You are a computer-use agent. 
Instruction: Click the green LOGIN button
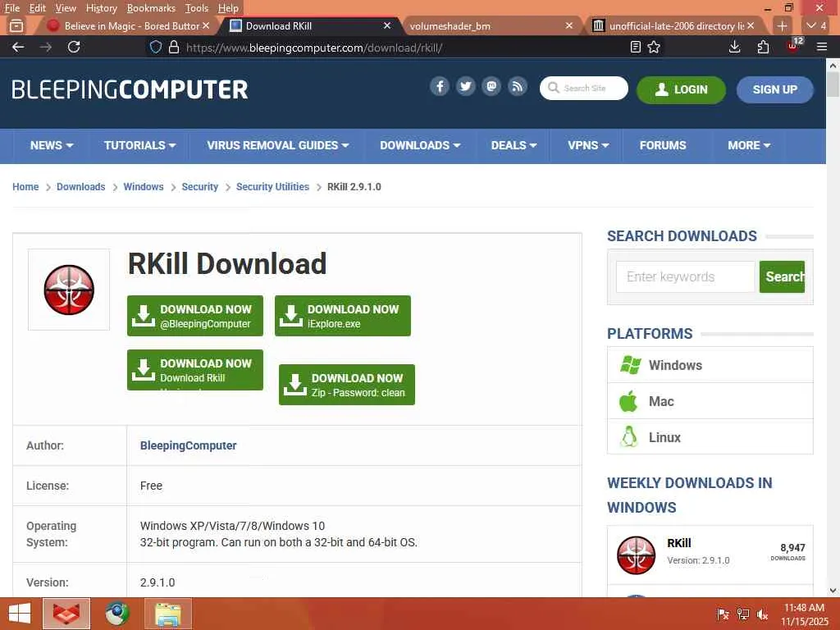coord(681,89)
